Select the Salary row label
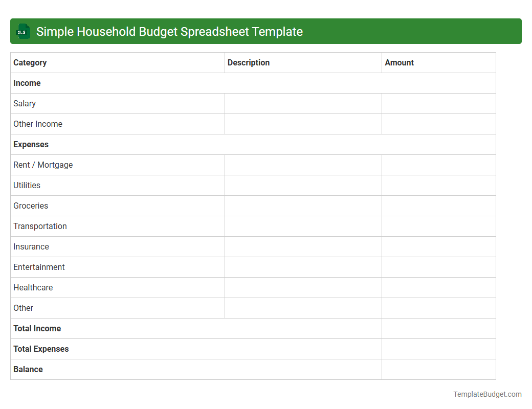This screenshot has width=532, height=409. tap(24, 103)
